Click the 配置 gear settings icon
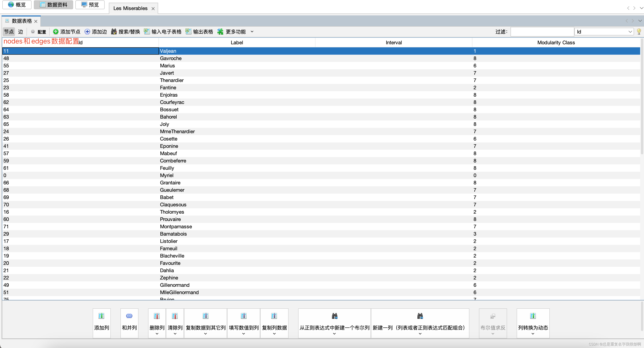The height and width of the screenshot is (348, 644). coord(33,32)
